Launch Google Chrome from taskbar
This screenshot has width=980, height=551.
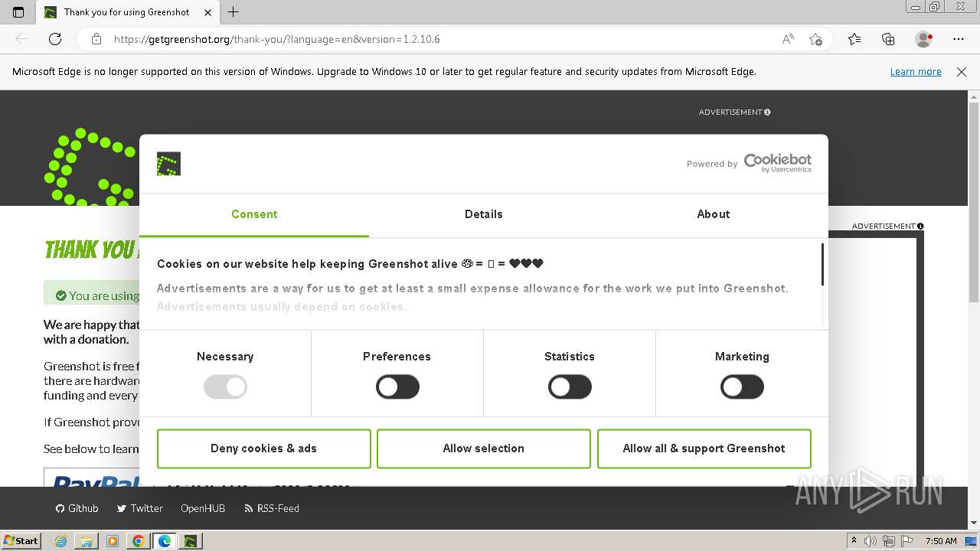coord(138,541)
